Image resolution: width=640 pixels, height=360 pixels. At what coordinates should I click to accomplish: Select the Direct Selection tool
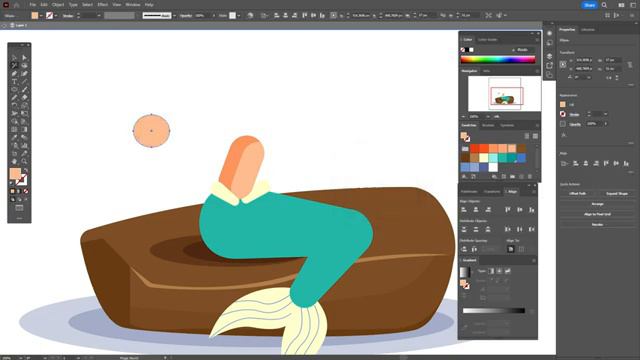point(24,58)
